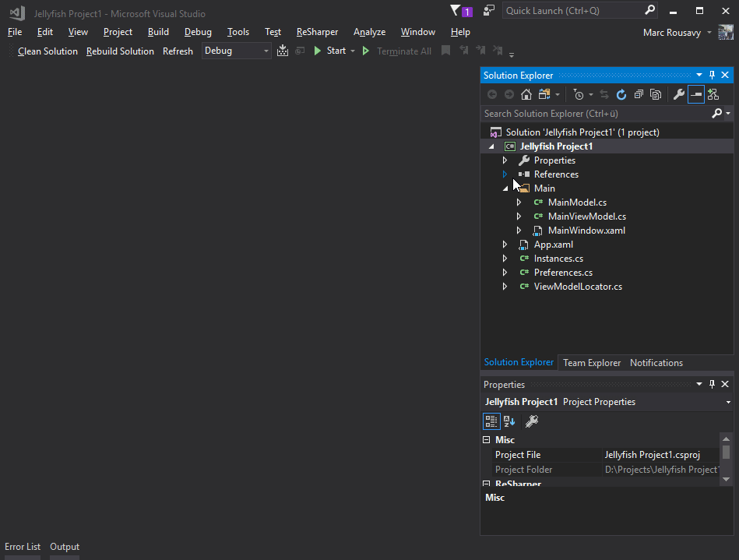
Task: Click Clean Solution button
Action: [x=48, y=51]
